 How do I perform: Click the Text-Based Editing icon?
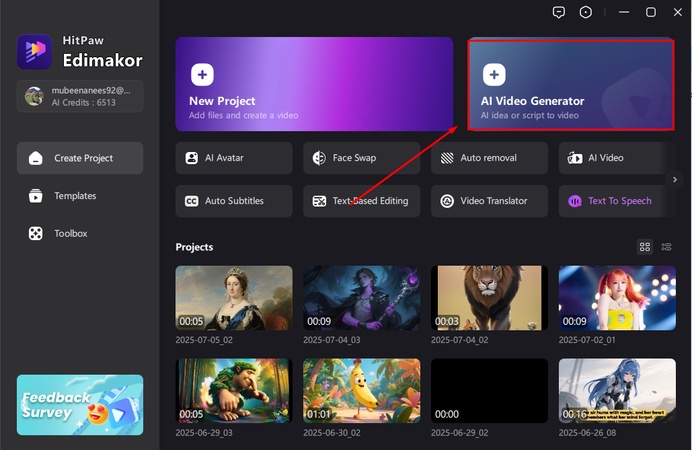(319, 201)
